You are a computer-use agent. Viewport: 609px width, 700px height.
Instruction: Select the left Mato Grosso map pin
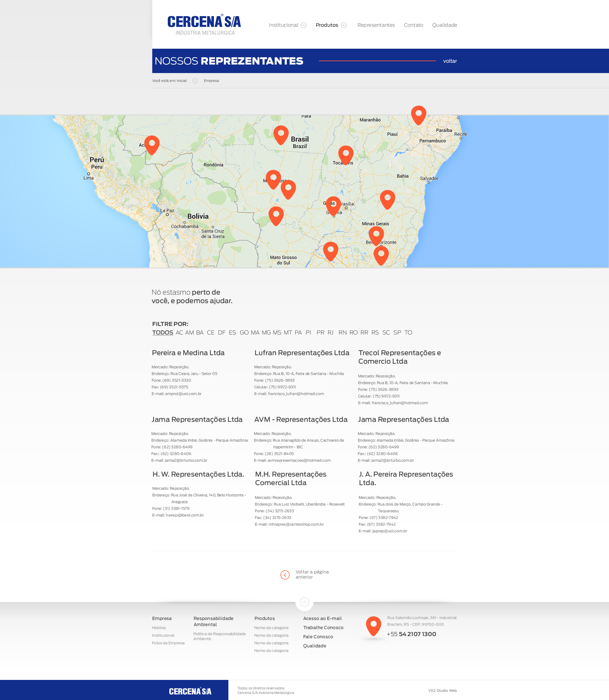pos(273,179)
